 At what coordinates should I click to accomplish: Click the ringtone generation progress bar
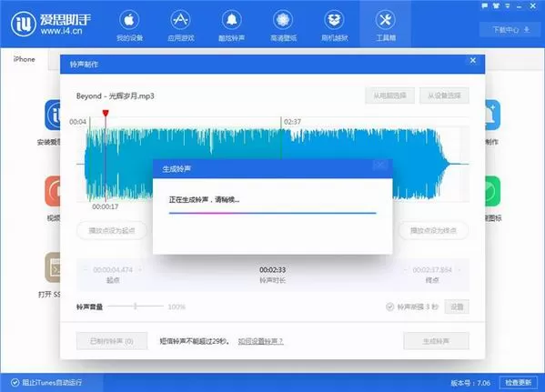pos(273,213)
